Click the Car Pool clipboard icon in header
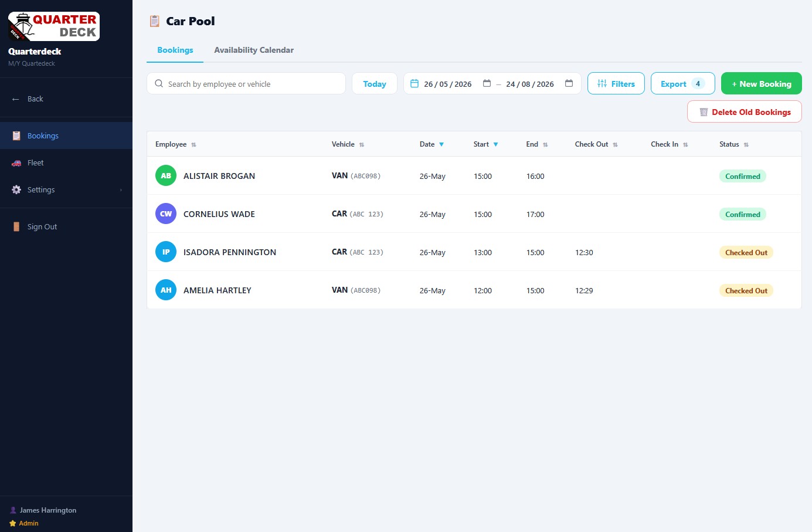812x532 pixels. tap(155, 21)
